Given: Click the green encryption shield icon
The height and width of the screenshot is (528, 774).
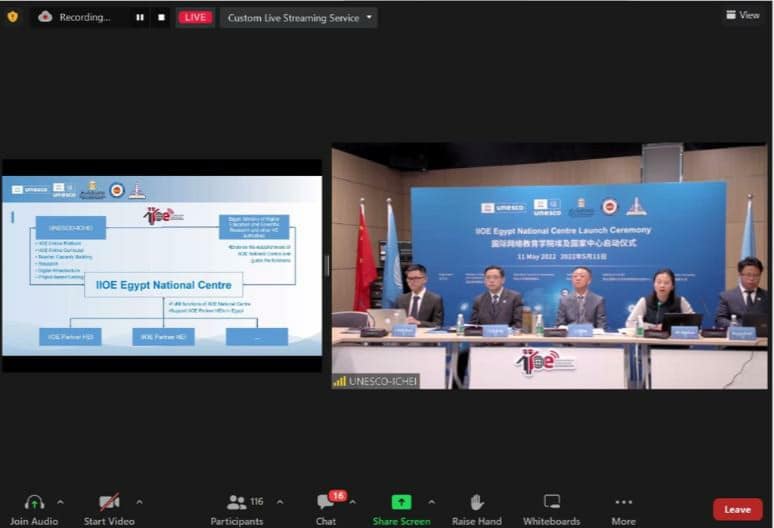Looking at the screenshot, I should [x=12, y=16].
